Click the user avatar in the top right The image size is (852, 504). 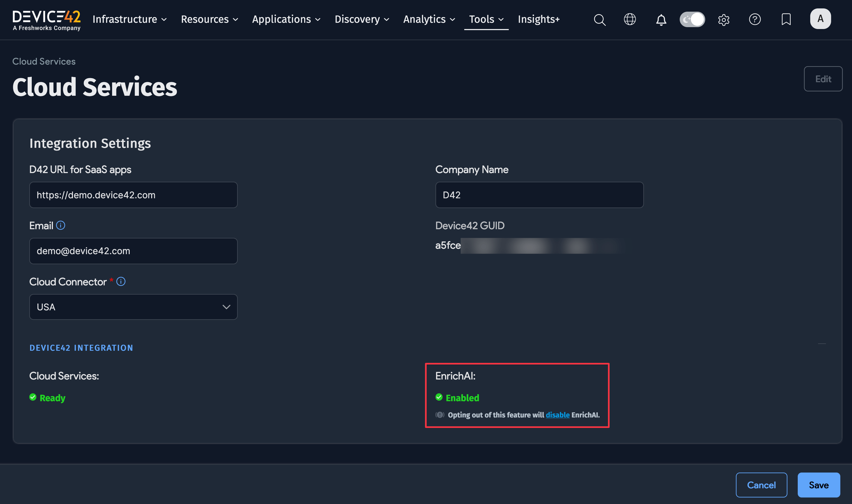[821, 19]
